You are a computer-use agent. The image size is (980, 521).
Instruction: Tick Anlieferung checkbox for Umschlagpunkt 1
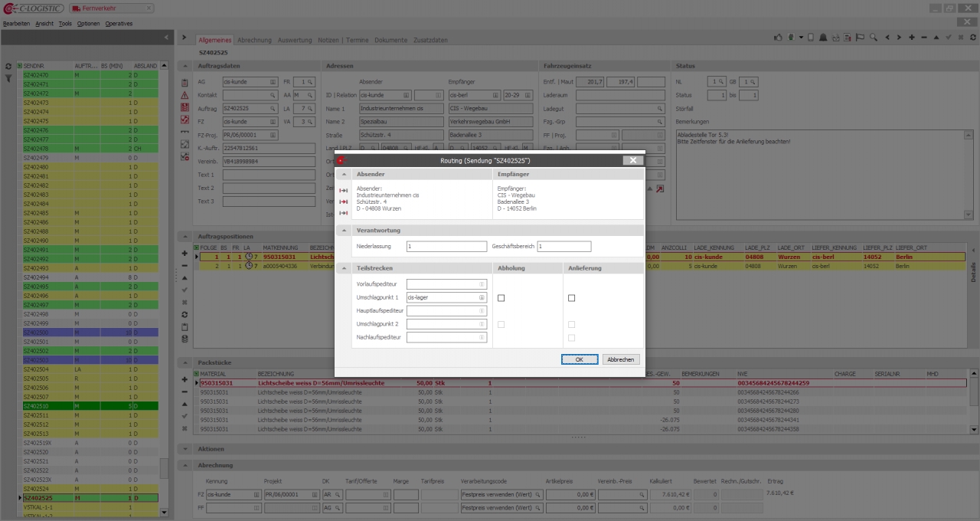[x=571, y=297]
